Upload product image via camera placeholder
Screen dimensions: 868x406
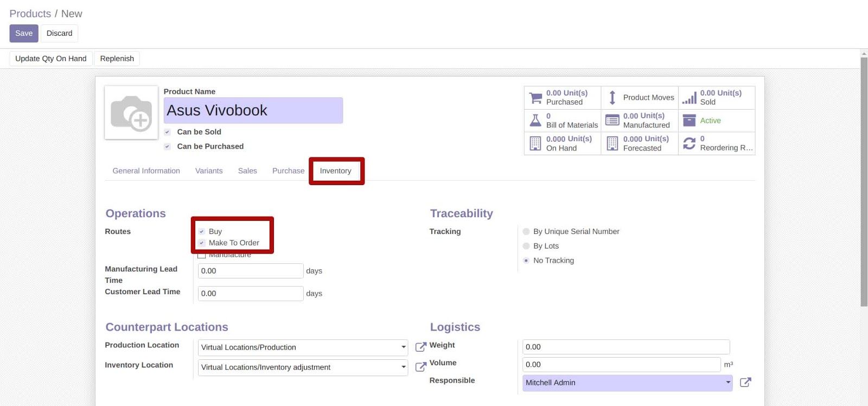click(x=131, y=113)
